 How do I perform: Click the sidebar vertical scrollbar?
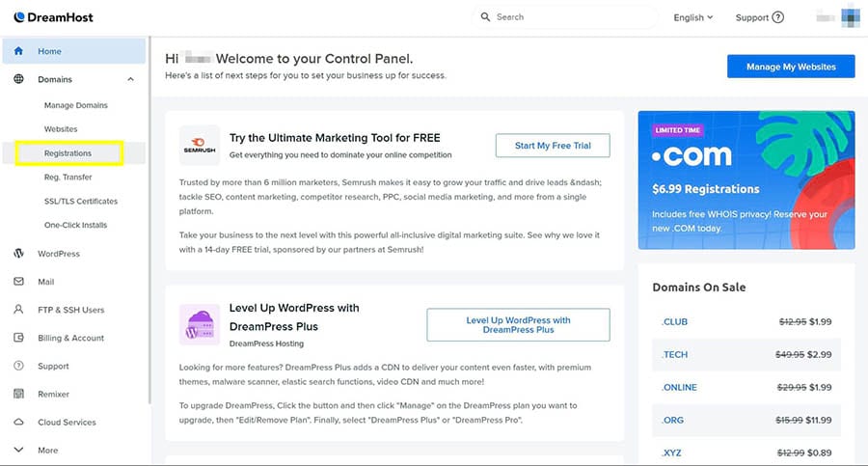(x=149, y=221)
